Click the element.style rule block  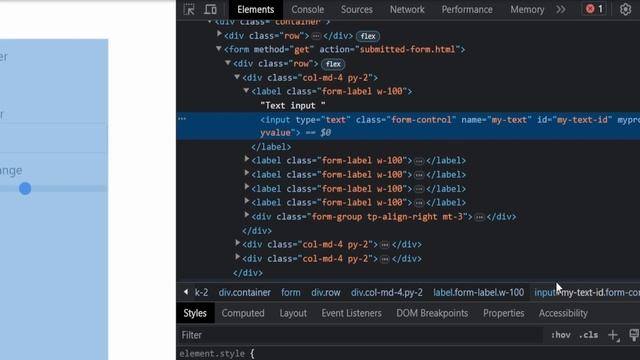(217, 353)
